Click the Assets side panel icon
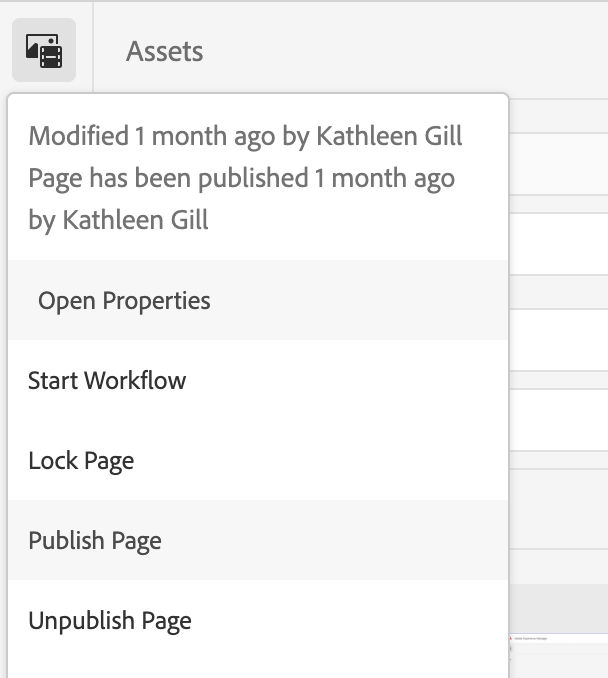This screenshot has height=678, width=608. tap(44, 50)
